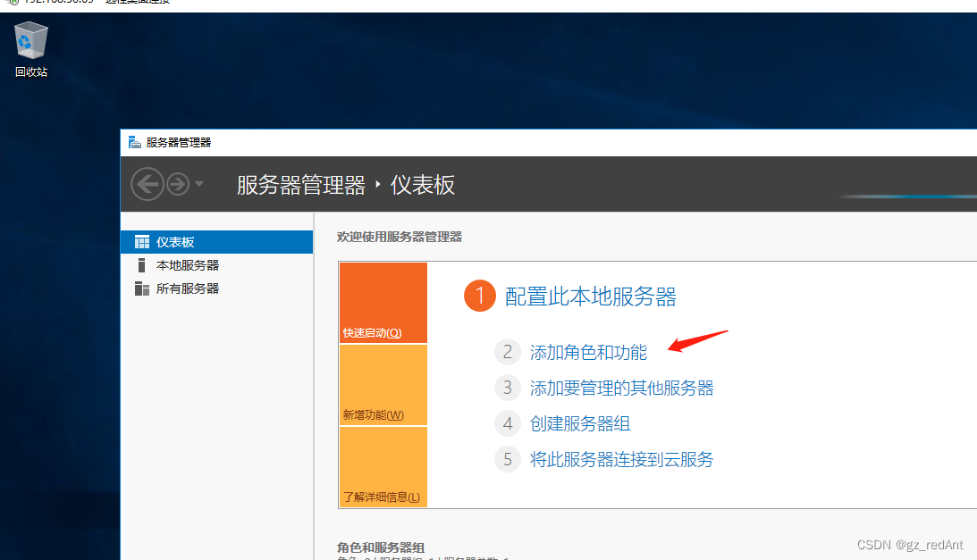Image resolution: width=977 pixels, height=560 pixels.
Task: Open the 了解详细信息(L) tile
Action: 383,467
